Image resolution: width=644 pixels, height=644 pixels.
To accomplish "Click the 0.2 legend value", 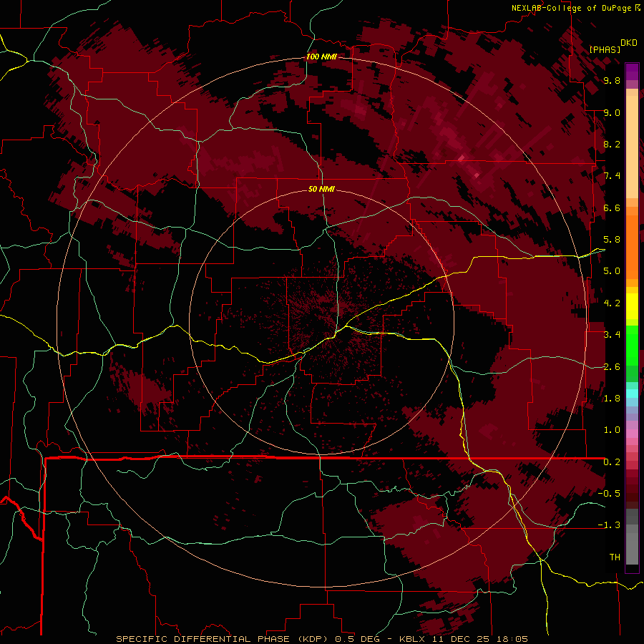I will pyautogui.click(x=612, y=462).
